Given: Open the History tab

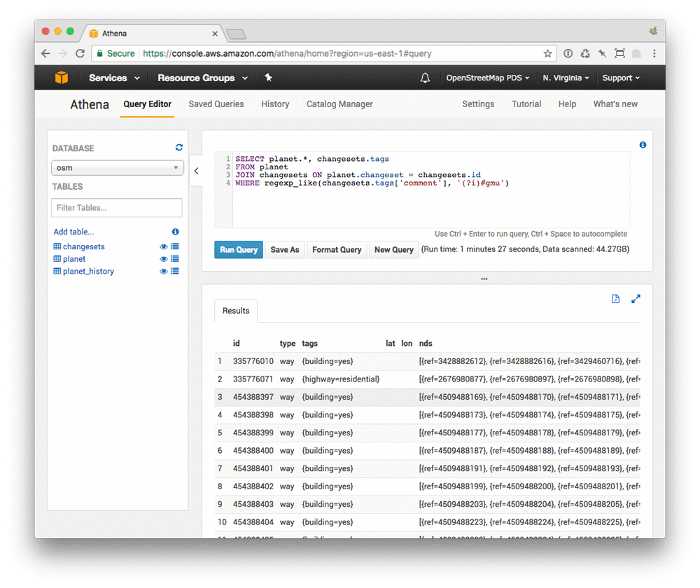Looking at the screenshot, I should click(275, 104).
